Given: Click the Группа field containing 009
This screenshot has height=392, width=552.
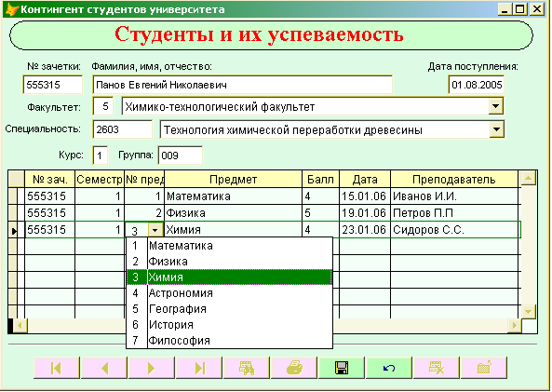Looking at the screenshot, I should [181, 155].
